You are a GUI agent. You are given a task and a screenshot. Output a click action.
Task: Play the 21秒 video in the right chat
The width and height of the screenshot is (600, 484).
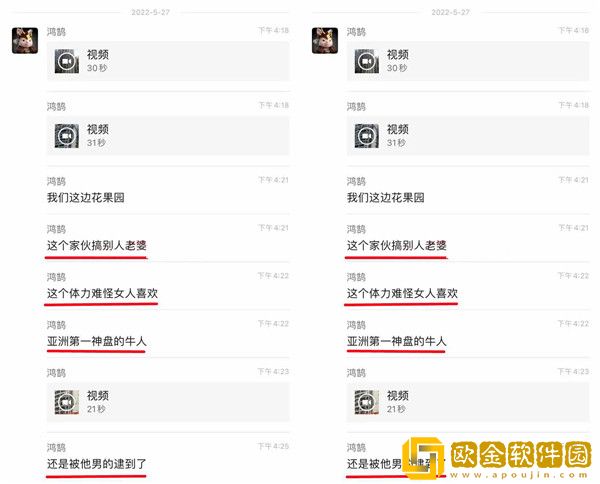(468, 402)
